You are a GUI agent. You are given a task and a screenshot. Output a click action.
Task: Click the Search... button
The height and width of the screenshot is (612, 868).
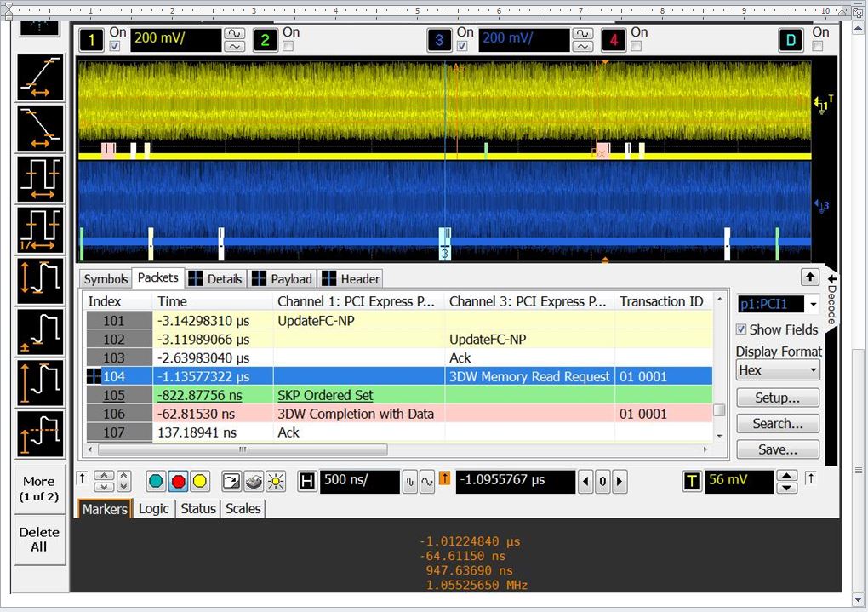(x=778, y=424)
